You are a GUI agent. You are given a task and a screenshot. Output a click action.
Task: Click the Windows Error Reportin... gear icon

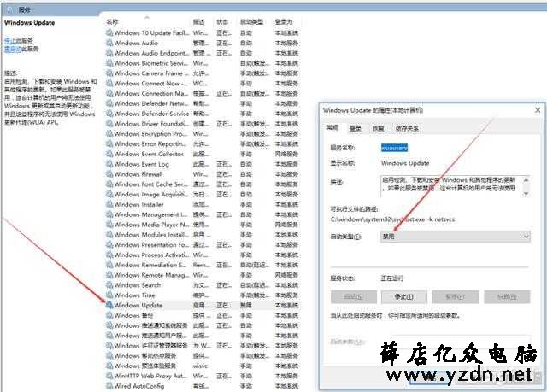coord(109,144)
